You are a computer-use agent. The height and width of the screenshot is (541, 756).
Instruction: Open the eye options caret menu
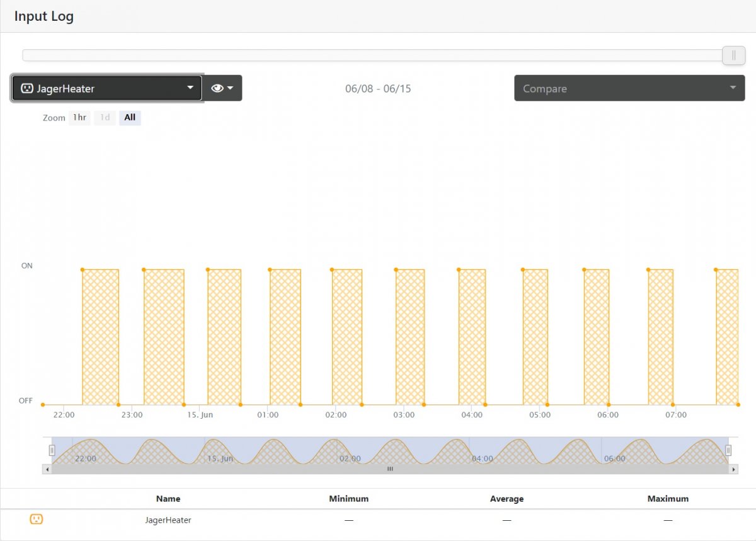(231, 88)
